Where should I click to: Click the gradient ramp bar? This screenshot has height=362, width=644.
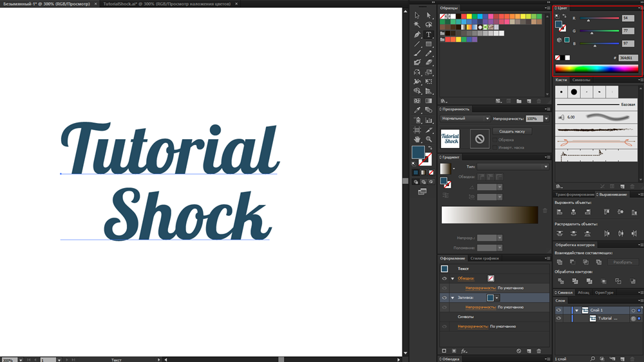[489, 215]
